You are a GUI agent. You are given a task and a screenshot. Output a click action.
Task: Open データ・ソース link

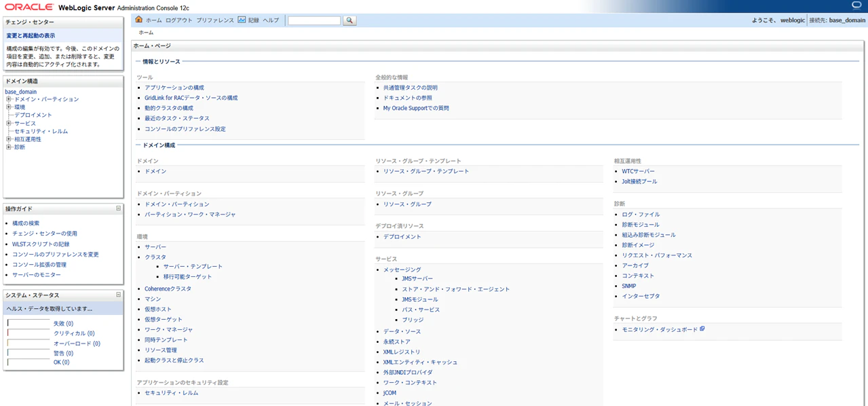tap(402, 331)
